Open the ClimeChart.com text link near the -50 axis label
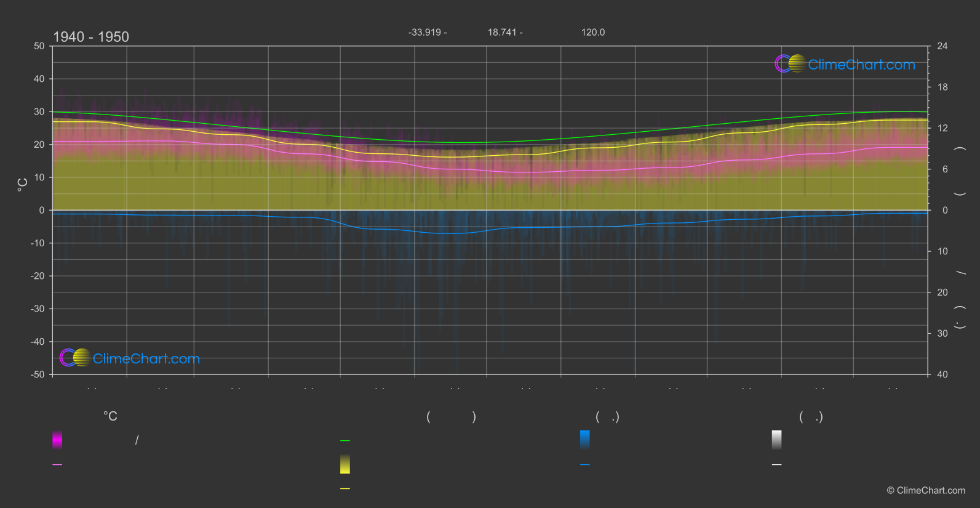The width and height of the screenshot is (980, 508). click(146, 358)
